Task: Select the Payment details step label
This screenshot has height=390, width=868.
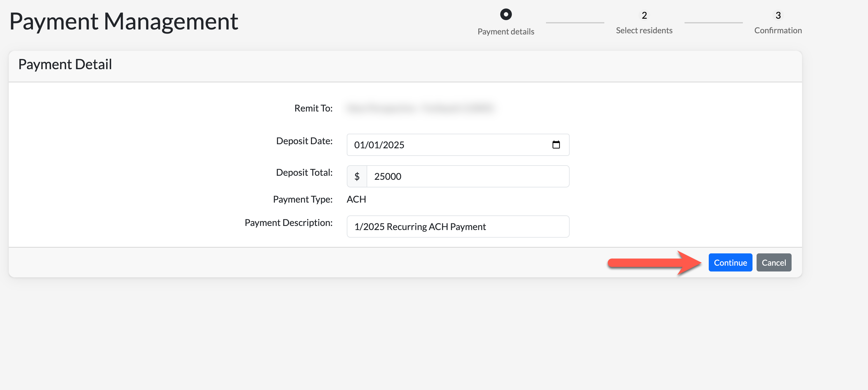Action: 505,32
